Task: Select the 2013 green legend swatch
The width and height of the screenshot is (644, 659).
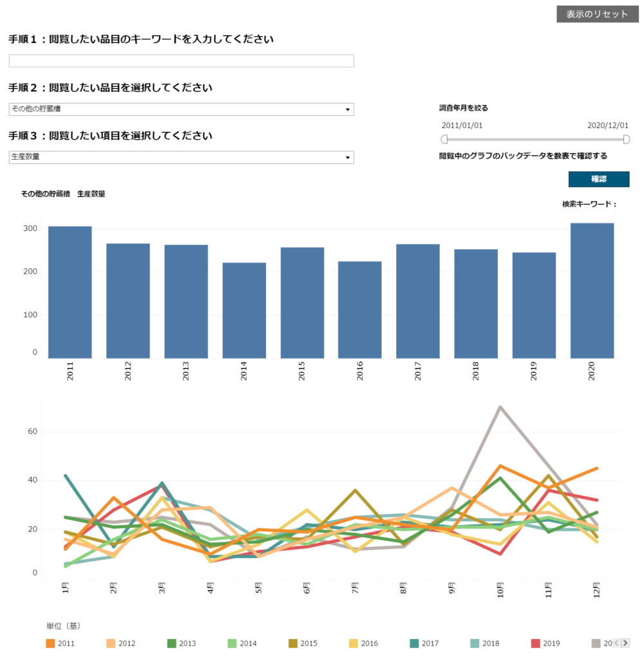Action: click(x=171, y=643)
